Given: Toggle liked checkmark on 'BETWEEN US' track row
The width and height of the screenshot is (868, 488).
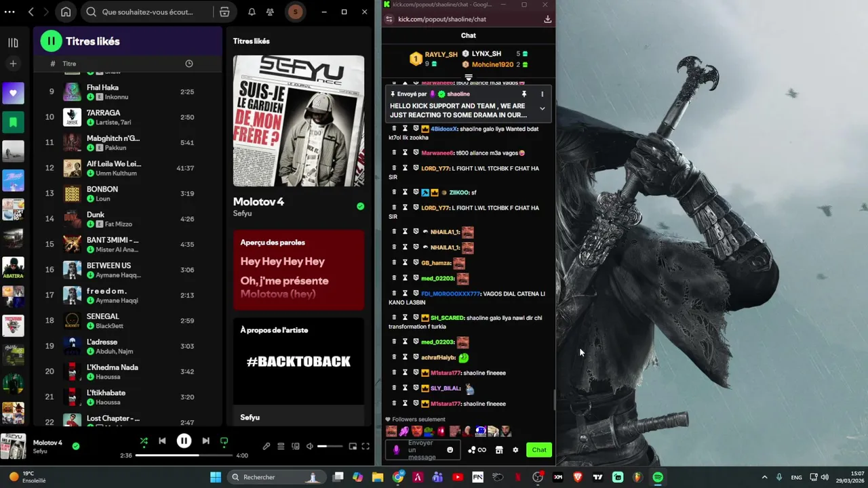Looking at the screenshot, I should pos(90,275).
